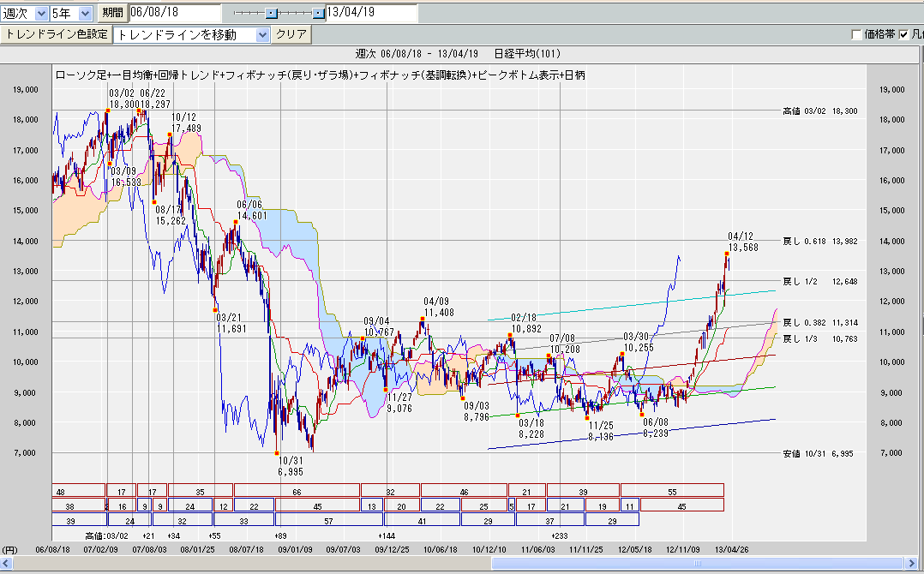Select the cycle box labeled 25
This screenshot has width=924, height=574.
(x=483, y=505)
